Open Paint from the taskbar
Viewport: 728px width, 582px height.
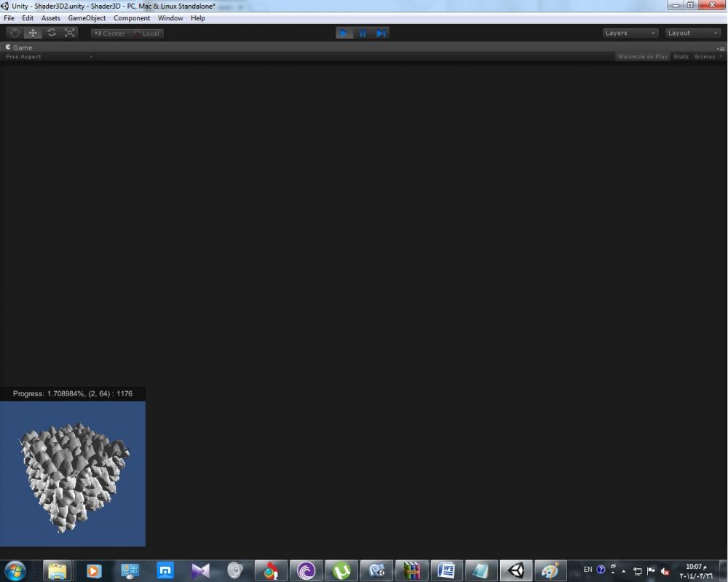(x=550, y=570)
